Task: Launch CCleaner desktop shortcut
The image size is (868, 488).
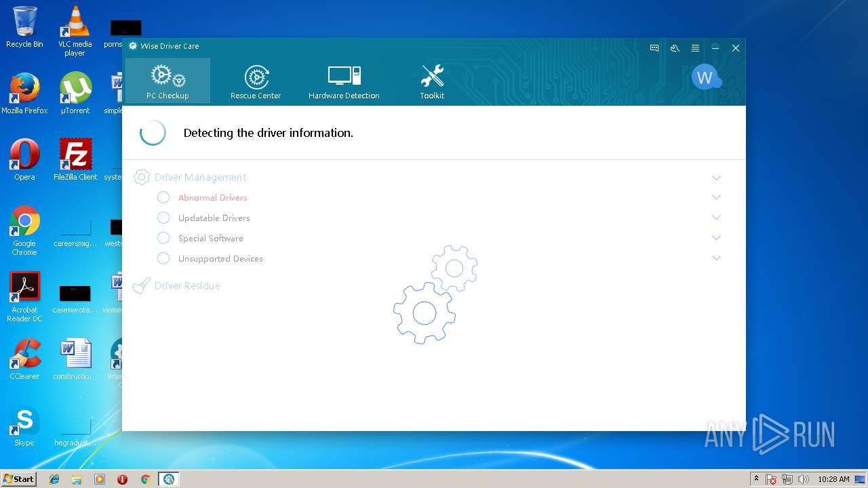Action: pyautogui.click(x=24, y=359)
